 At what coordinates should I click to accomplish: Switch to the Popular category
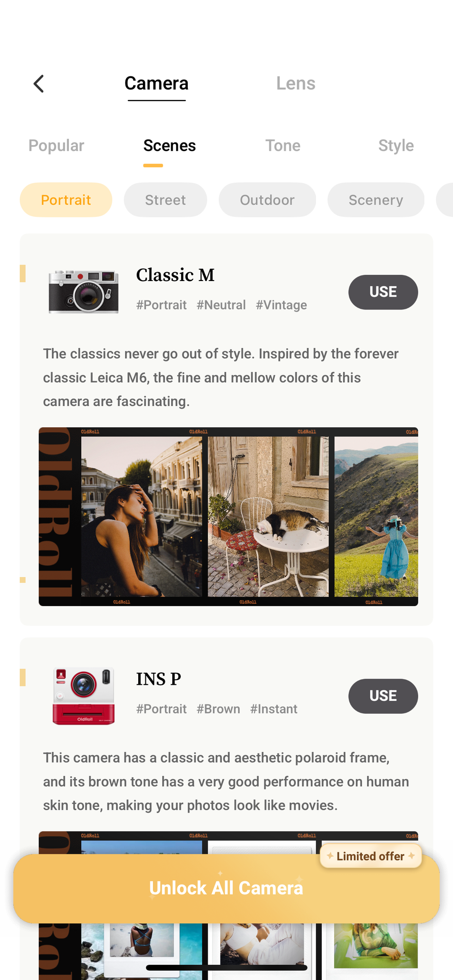point(56,146)
